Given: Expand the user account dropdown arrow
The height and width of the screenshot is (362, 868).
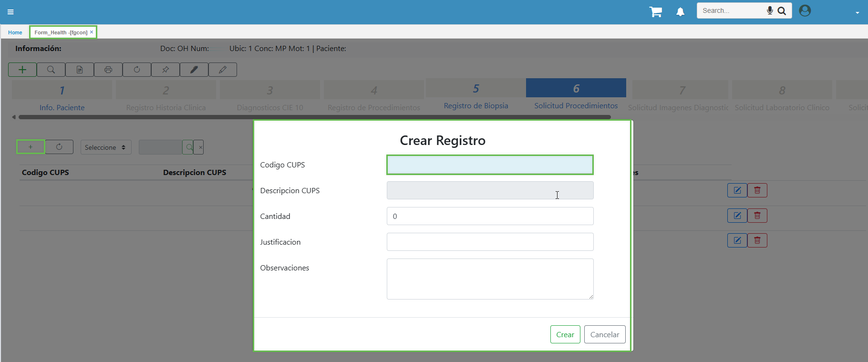Looking at the screenshot, I should pos(857,13).
